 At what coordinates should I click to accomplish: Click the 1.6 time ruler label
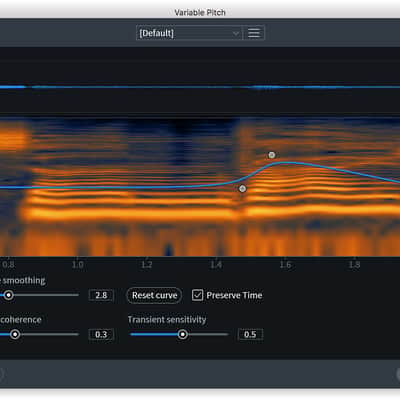coord(285,265)
